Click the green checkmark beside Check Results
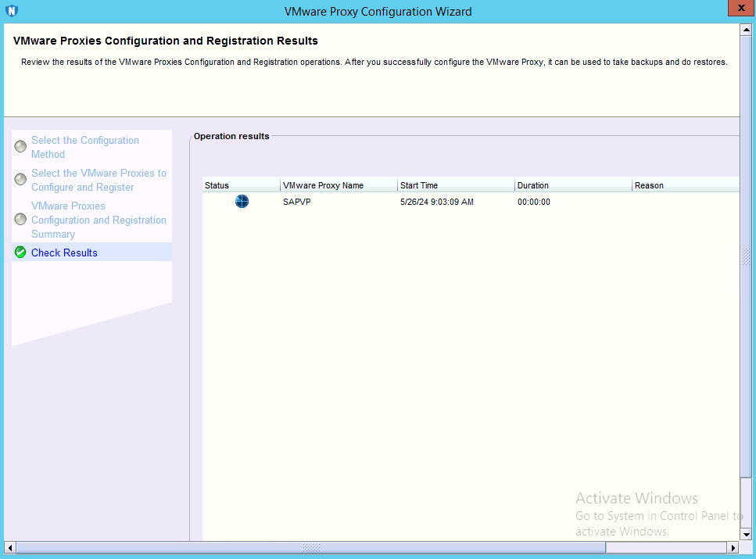Screen dimensions: 756x559 [x=21, y=253]
